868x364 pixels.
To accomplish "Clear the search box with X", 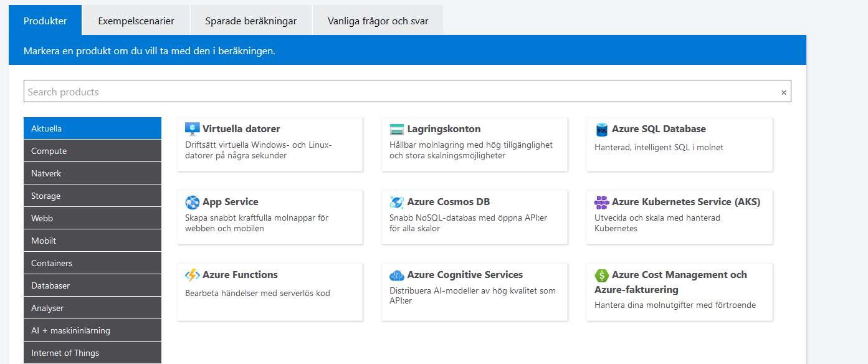I will (x=784, y=92).
